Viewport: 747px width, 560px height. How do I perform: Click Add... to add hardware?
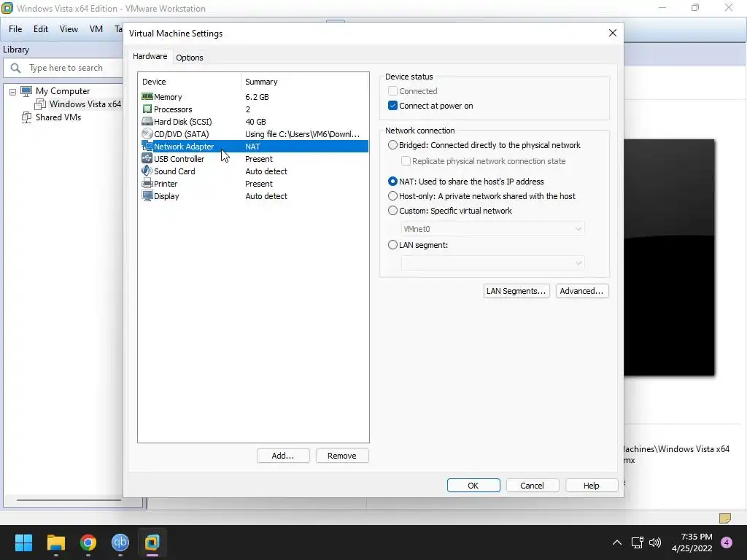283,456
